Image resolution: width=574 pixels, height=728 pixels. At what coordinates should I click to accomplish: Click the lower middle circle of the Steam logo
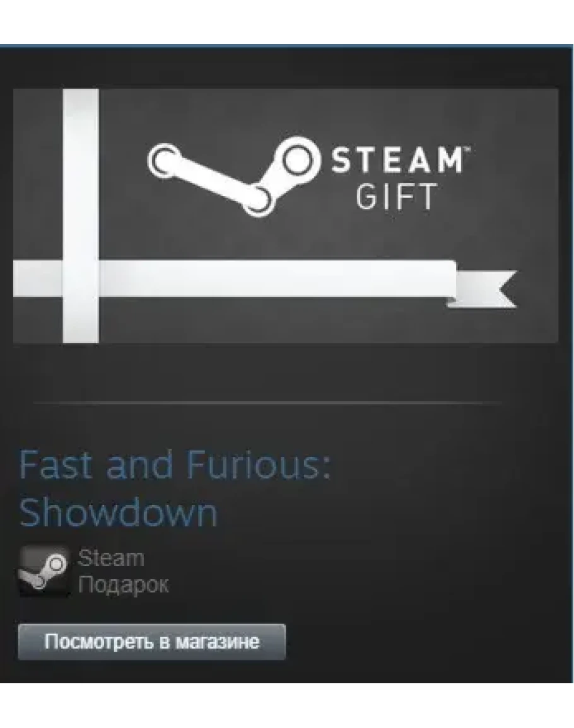tap(257, 200)
